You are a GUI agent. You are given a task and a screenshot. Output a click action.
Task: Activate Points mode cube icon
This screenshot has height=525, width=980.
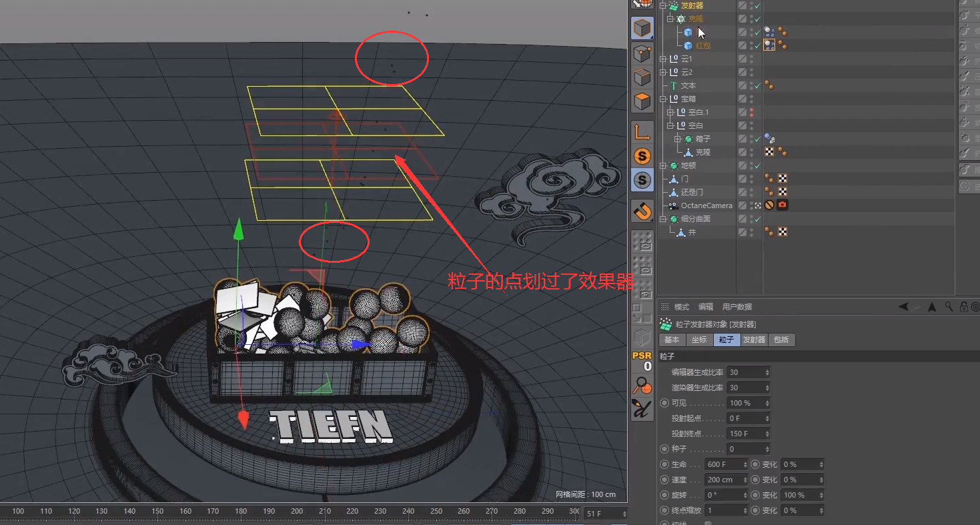[642, 53]
